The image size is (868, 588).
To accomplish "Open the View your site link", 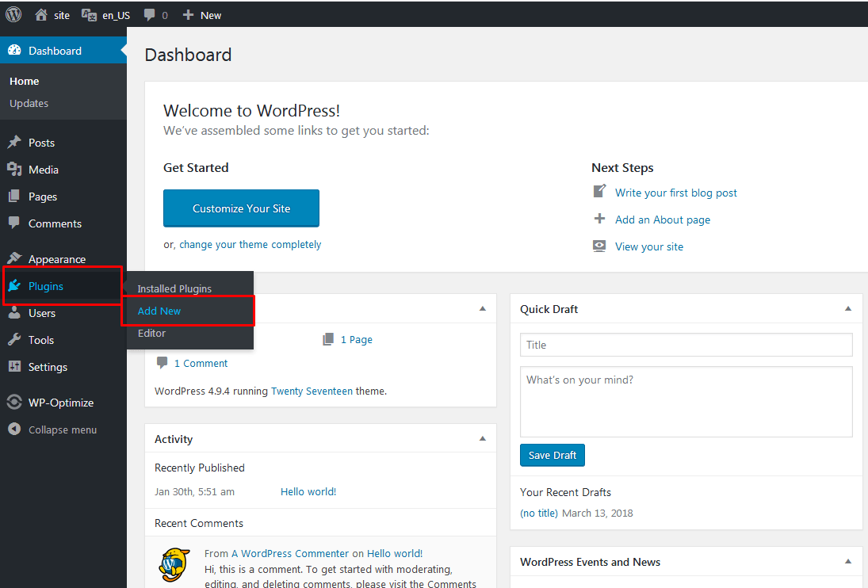I will (x=649, y=246).
